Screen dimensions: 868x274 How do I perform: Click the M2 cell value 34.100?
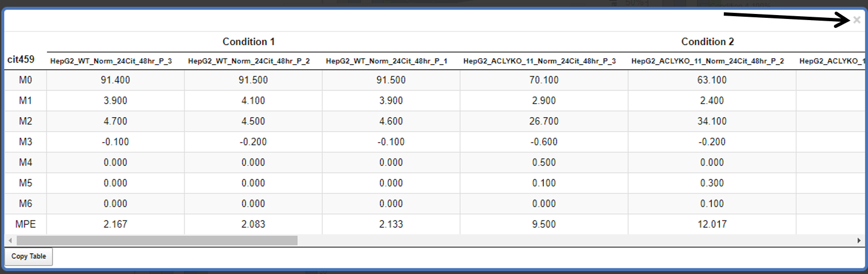(x=712, y=121)
